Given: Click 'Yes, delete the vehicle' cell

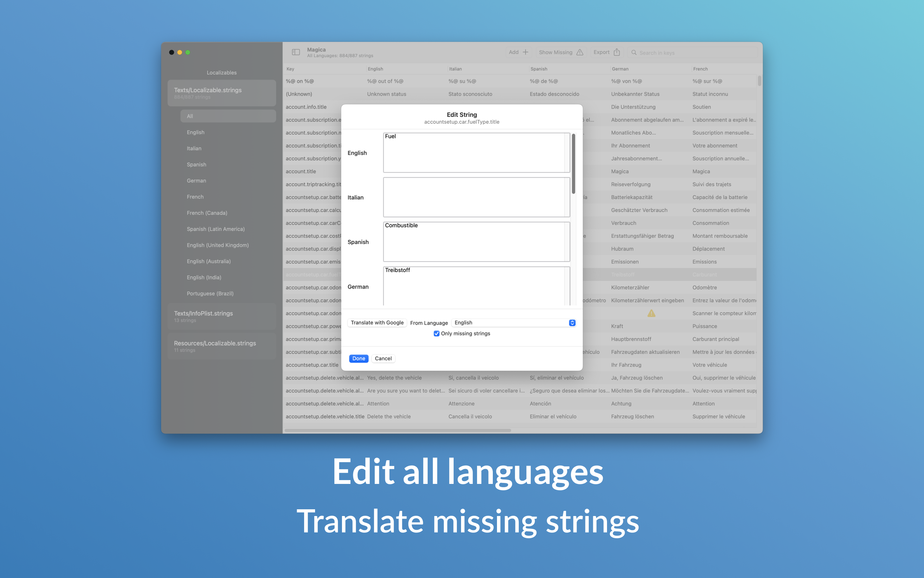Looking at the screenshot, I should (394, 378).
